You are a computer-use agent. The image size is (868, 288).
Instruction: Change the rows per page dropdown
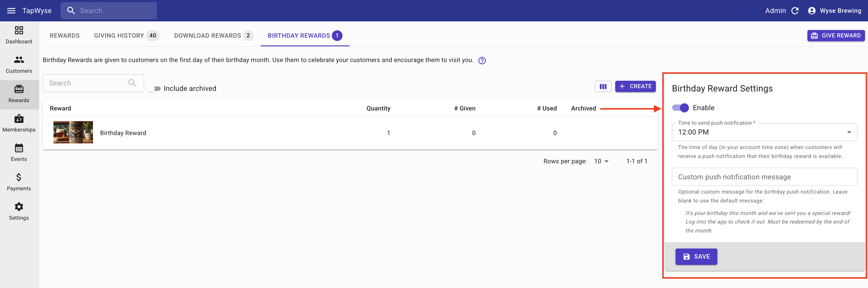coord(602,161)
